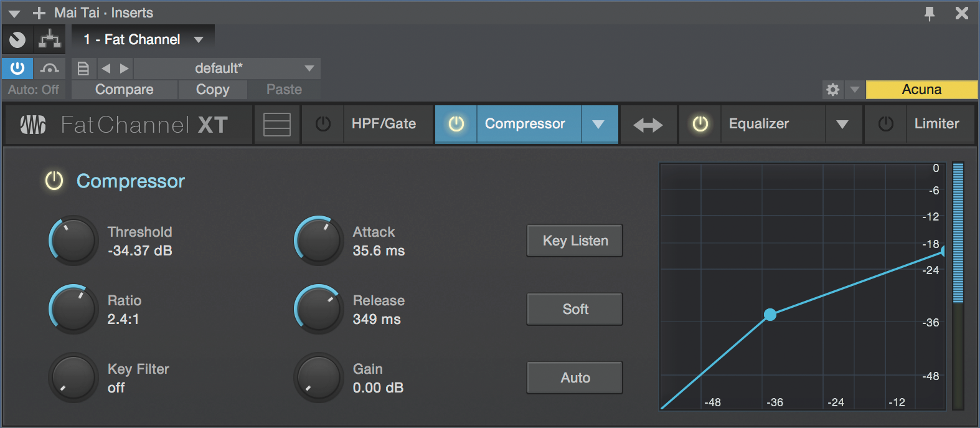
Task: Click the gain reduction meter
Action: point(958,286)
